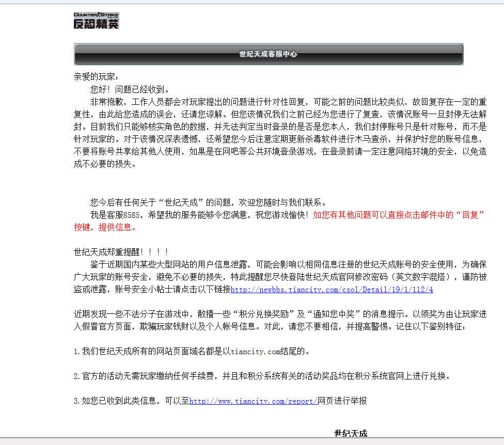Open the www.tiancity.com/report link

click(253, 401)
